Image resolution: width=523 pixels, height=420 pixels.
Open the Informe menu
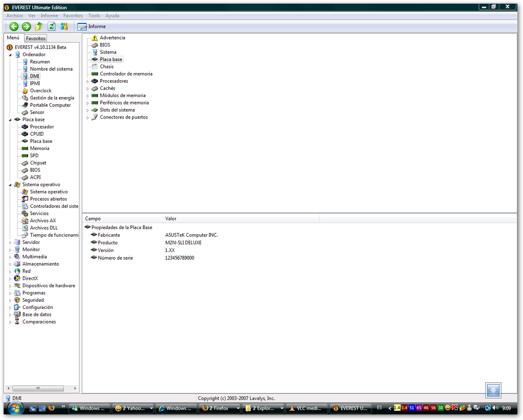coord(49,16)
